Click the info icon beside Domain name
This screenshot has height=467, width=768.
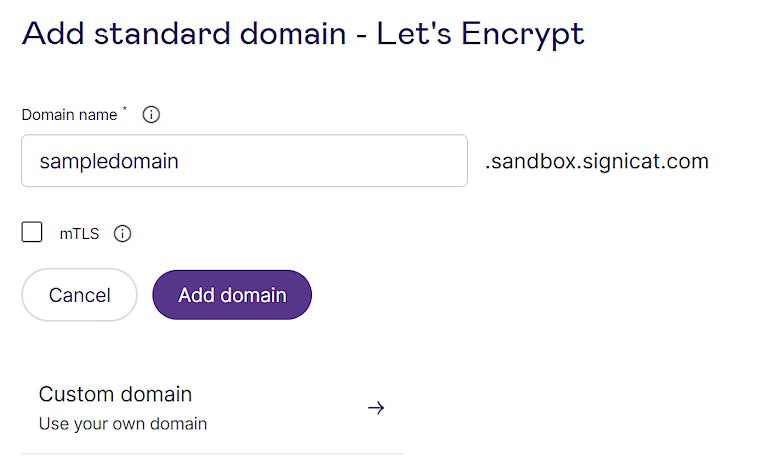click(x=151, y=114)
